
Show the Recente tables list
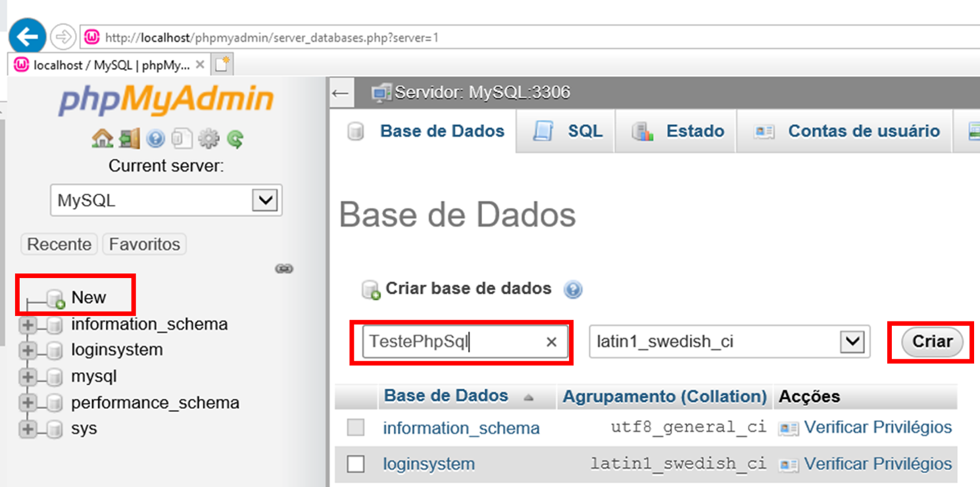point(59,244)
